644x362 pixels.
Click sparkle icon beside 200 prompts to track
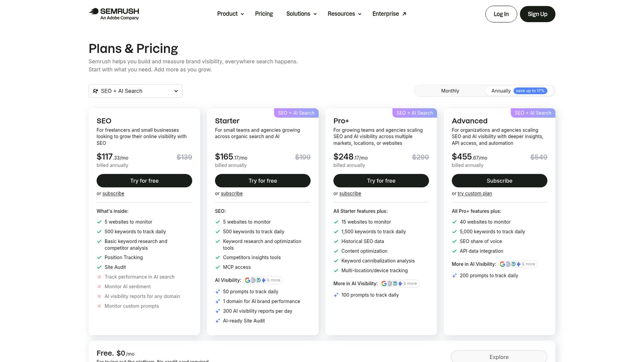pyautogui.click(x=454, y=276)
